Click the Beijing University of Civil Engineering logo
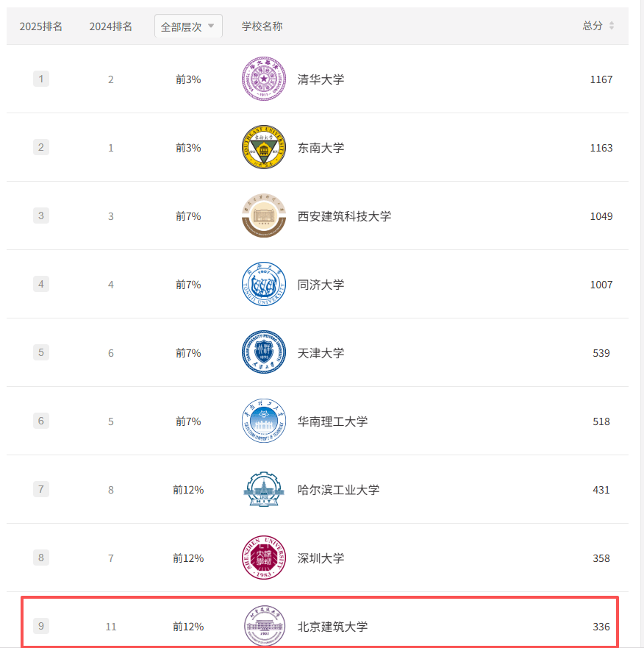This screenshot has height=648, width=644. 263,626
